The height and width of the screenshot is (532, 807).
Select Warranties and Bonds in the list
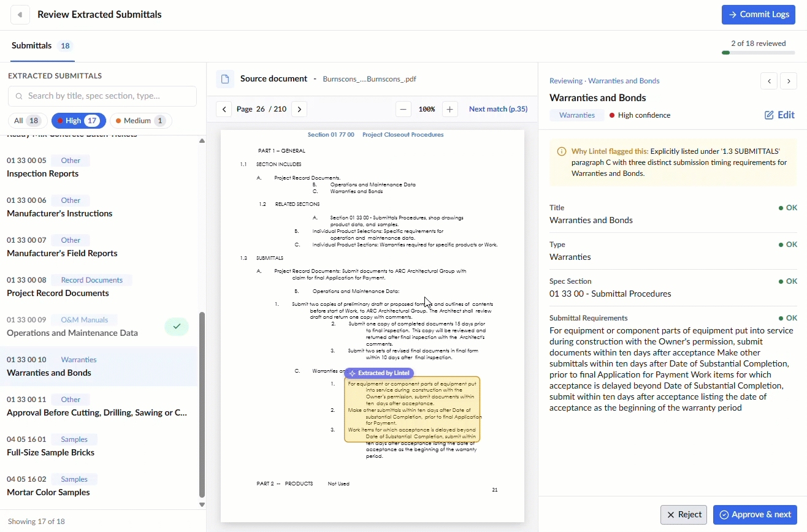(x=99, y=367)
